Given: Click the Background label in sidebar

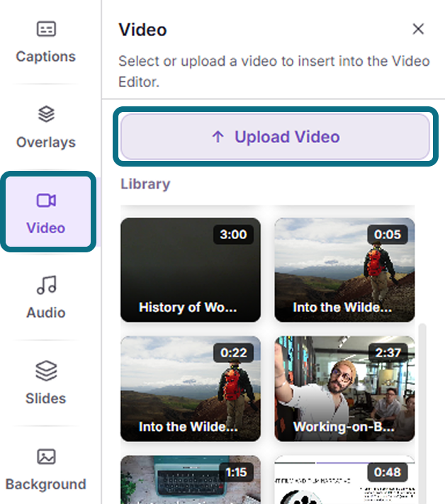Looking at the screenshot, I should click(46, 484).
